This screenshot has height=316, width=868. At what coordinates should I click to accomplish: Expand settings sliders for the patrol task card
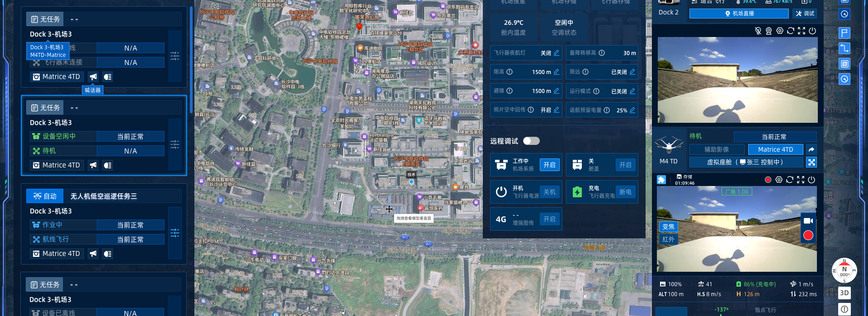(x=175, y=233)
